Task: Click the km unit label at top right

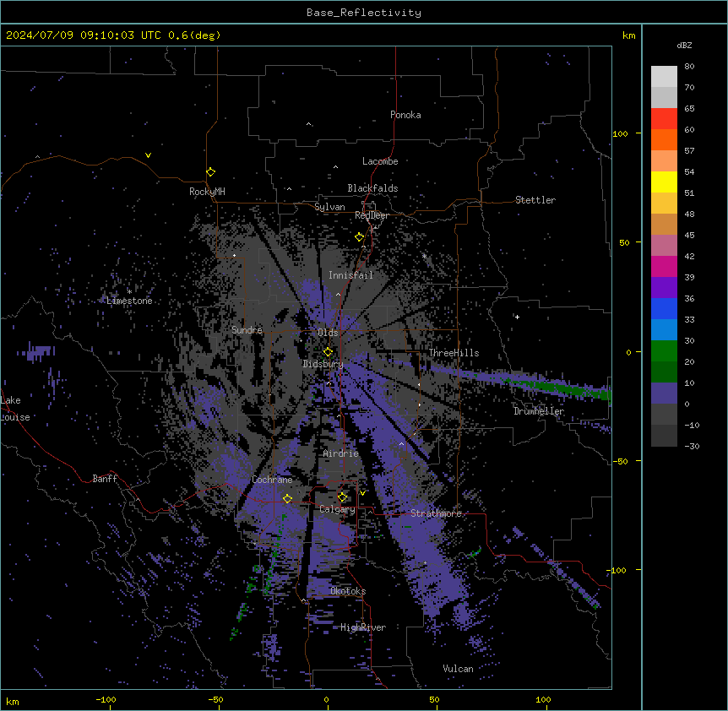Action: (x=628, y=35)
